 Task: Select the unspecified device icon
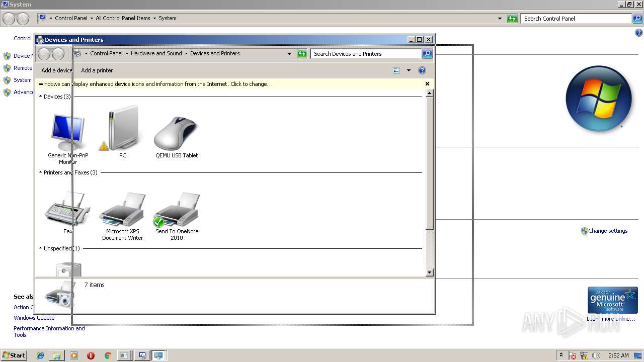(x=68, y=269)
